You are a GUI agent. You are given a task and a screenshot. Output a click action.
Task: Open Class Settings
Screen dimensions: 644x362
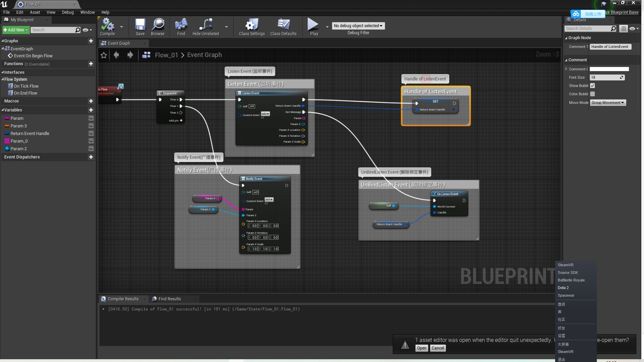point(251,27)
